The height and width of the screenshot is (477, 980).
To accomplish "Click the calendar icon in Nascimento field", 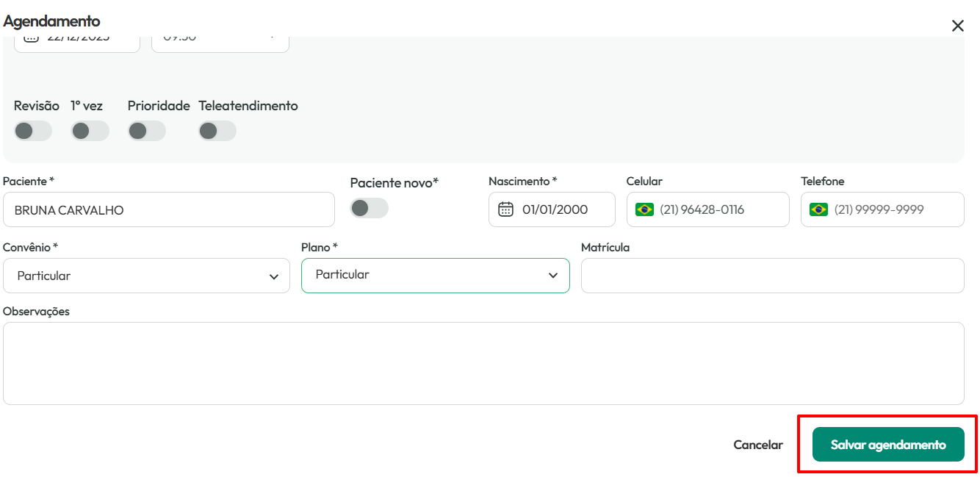I will point(505,209).
